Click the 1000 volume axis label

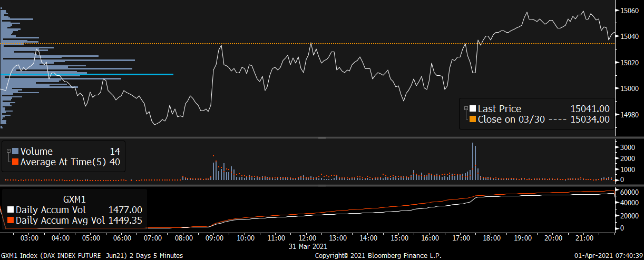628,169
